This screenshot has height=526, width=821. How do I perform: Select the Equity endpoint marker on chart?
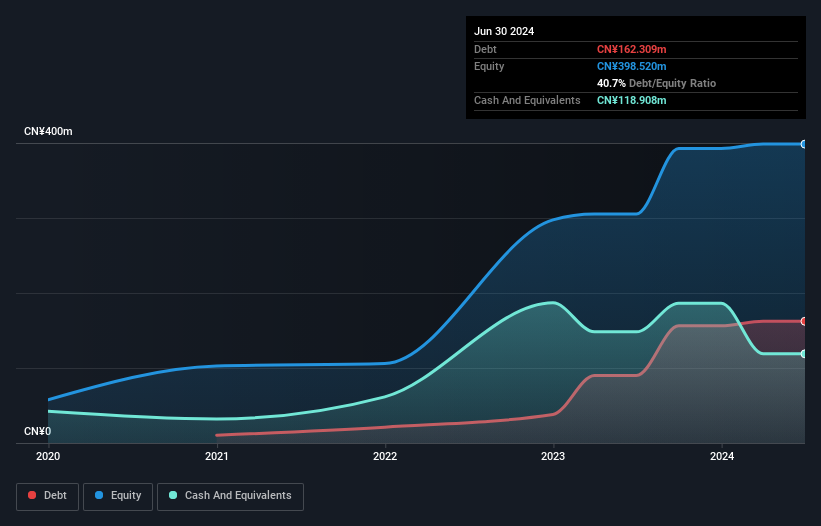[804, 144]
